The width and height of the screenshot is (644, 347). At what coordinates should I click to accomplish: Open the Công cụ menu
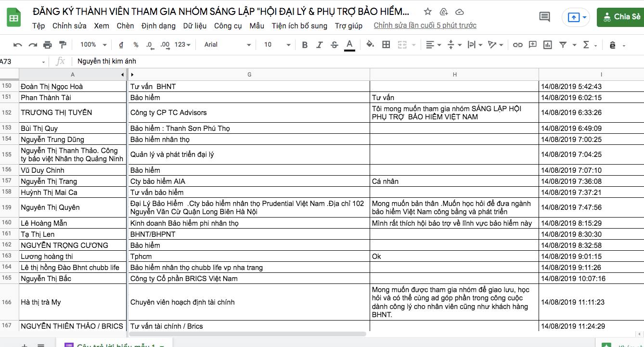(x=228, y=26)
